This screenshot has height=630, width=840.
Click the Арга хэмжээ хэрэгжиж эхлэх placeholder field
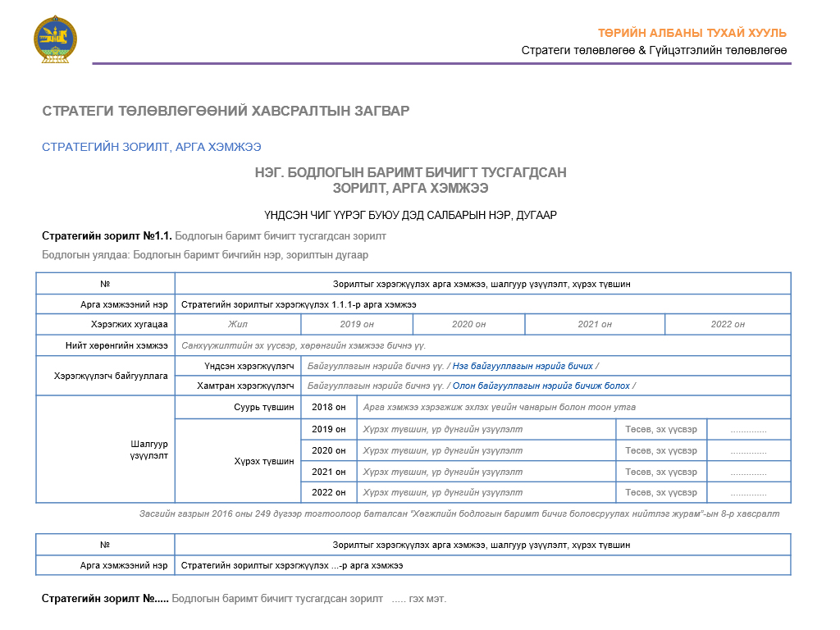pyautogui.click(x=499, y=407)
